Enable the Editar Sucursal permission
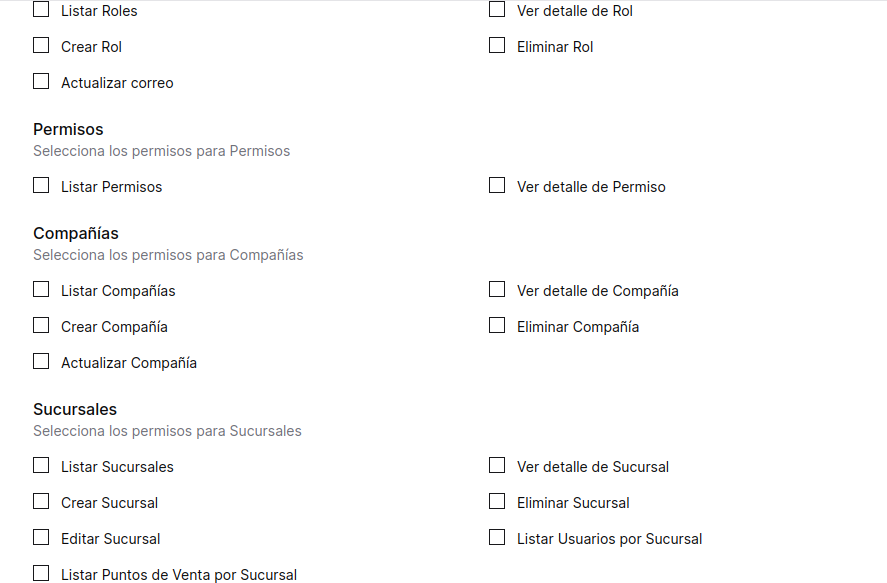The width and height of the screenshot is (887, 583). 41,537
